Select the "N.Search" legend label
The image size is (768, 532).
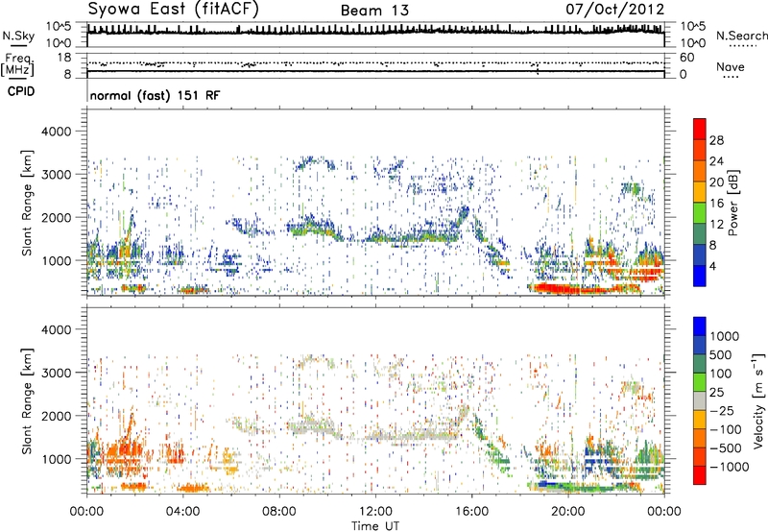[x=742, y=36]
